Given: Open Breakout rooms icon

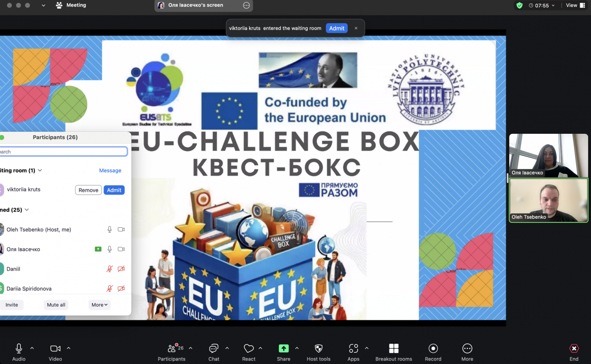Looking at the screenshot, I should click(394, 349).
